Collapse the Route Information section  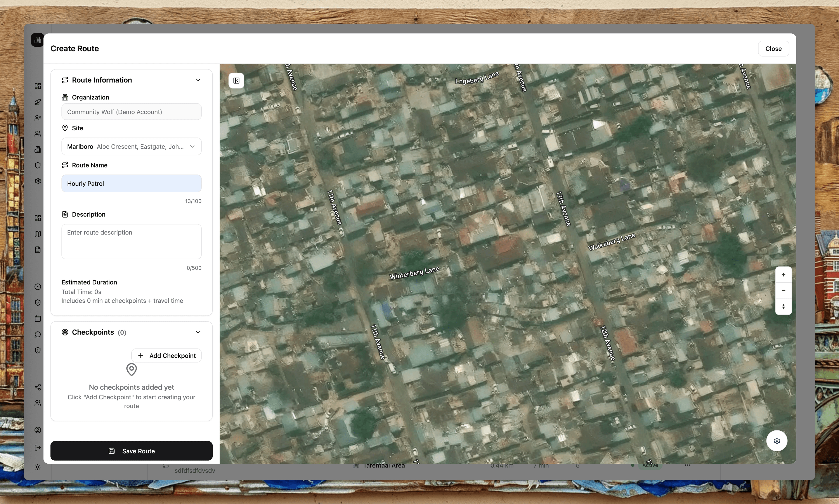pos(198,80)
